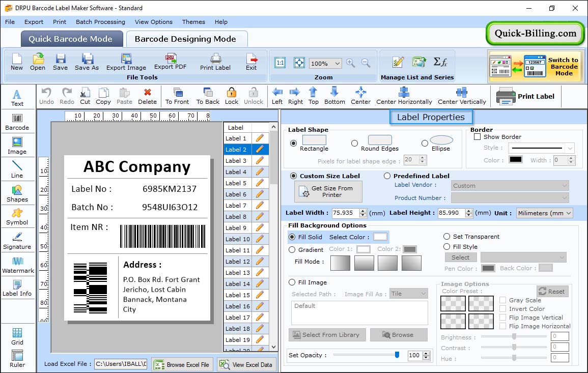Click Fill Solid Select Color swatch
588x373 pixels.
tap(380, 237)
